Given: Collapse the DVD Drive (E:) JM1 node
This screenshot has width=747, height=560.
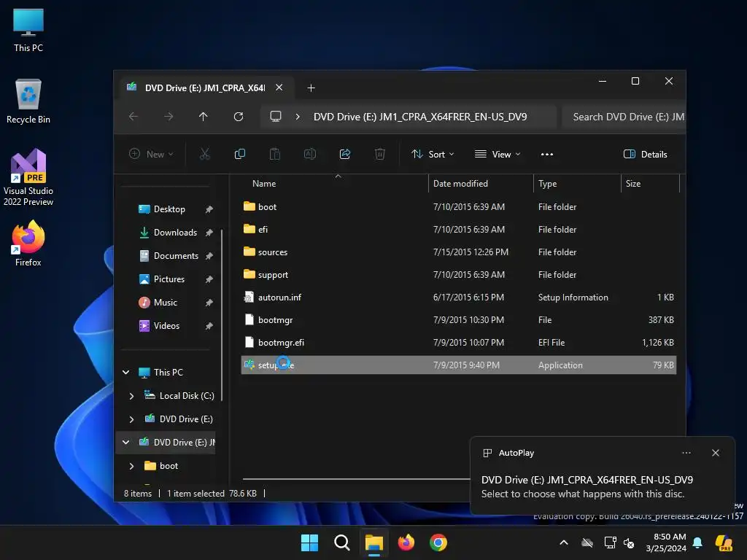Looking at the screenshot, I should coord(125,443).
